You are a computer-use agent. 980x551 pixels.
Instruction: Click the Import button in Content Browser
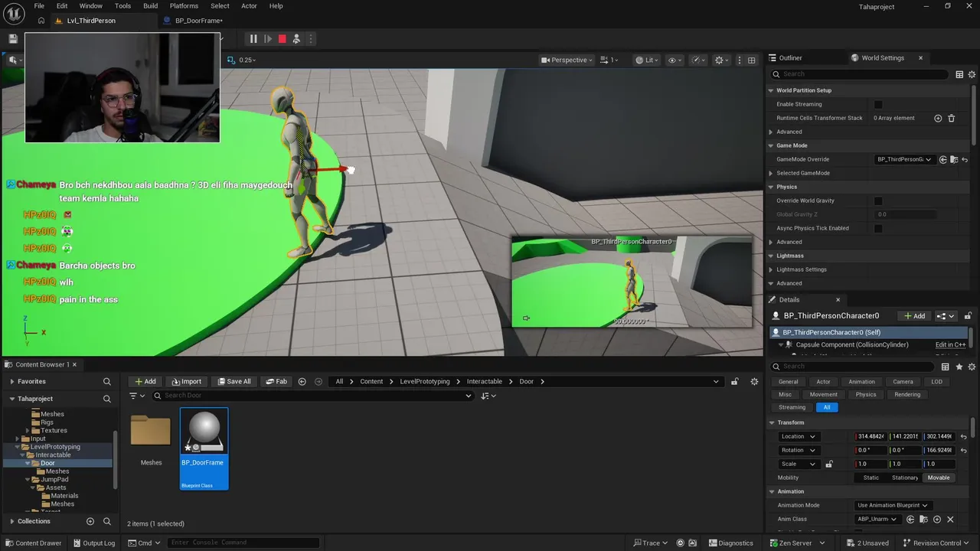(187, 381)
